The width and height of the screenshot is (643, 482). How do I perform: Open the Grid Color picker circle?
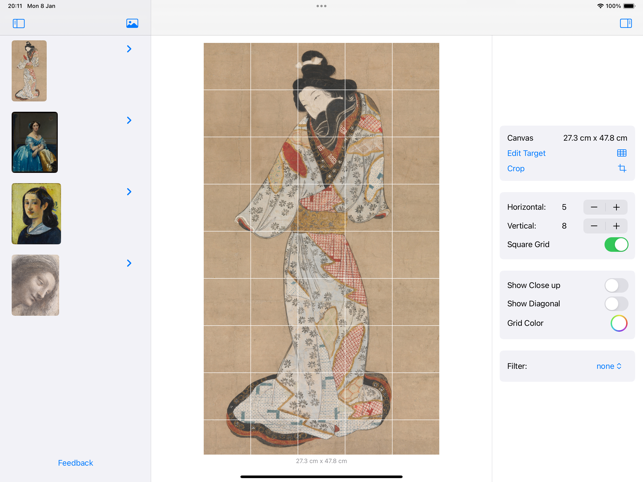tap(619, 323)
